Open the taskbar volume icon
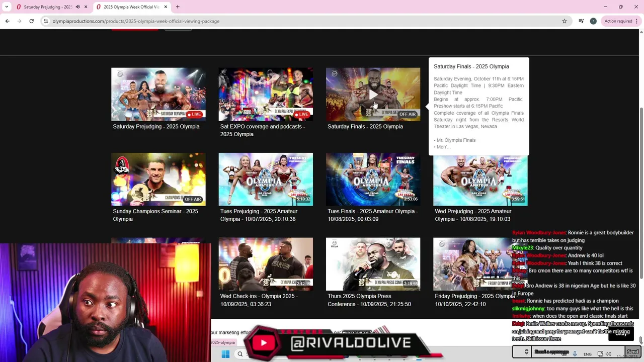This screenshot has height=362, width=644. tap(608, 354)
